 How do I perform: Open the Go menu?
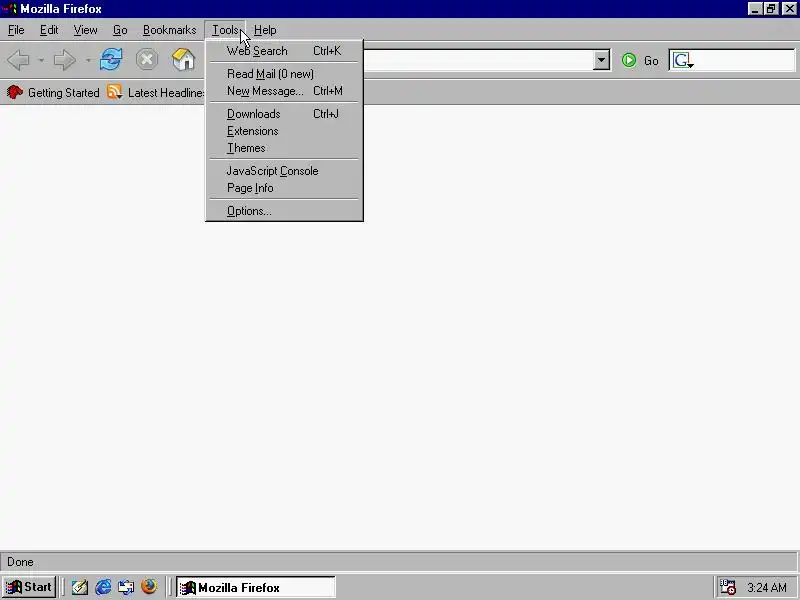click(x=120, y=30)
